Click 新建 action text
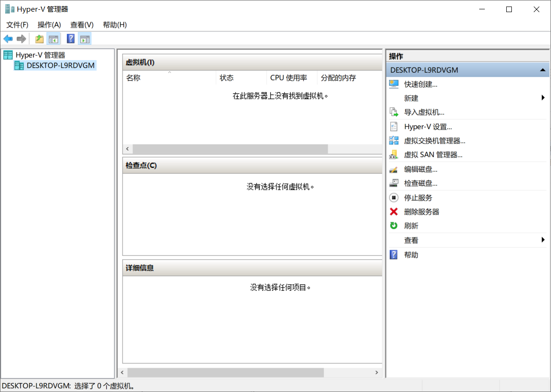The image size is (551, 392). 411,98
